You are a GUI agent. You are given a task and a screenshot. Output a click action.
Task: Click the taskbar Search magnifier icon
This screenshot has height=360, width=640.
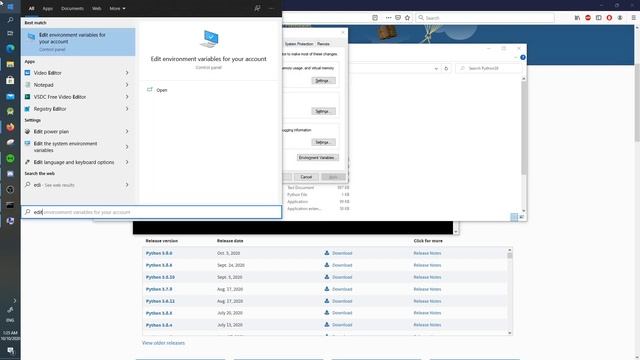click(x=10, y=20)
